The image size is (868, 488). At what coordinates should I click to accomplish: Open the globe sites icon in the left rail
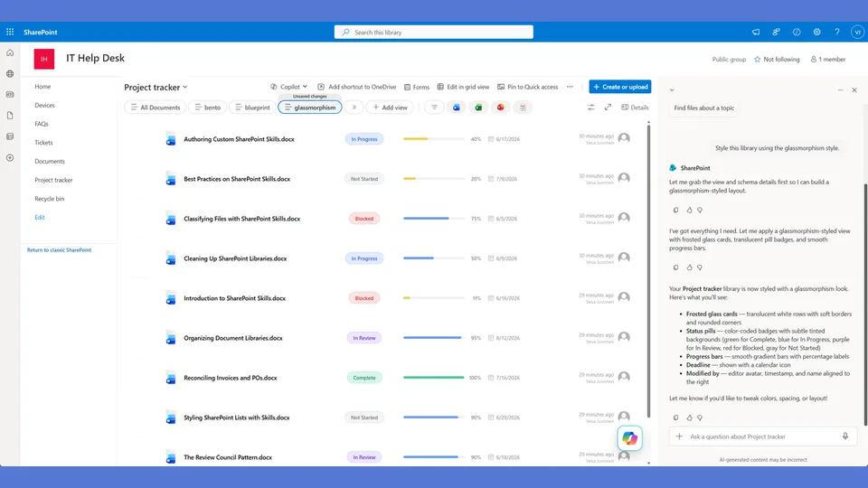tap(10, 73)
